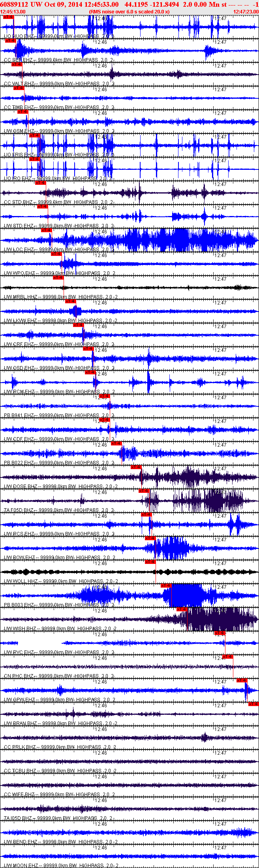259x868 pixels.
Task: Click the pick marker on the UO.FRIS.EHZ trace
Action: pyautogui.click(x=35, y=135)
